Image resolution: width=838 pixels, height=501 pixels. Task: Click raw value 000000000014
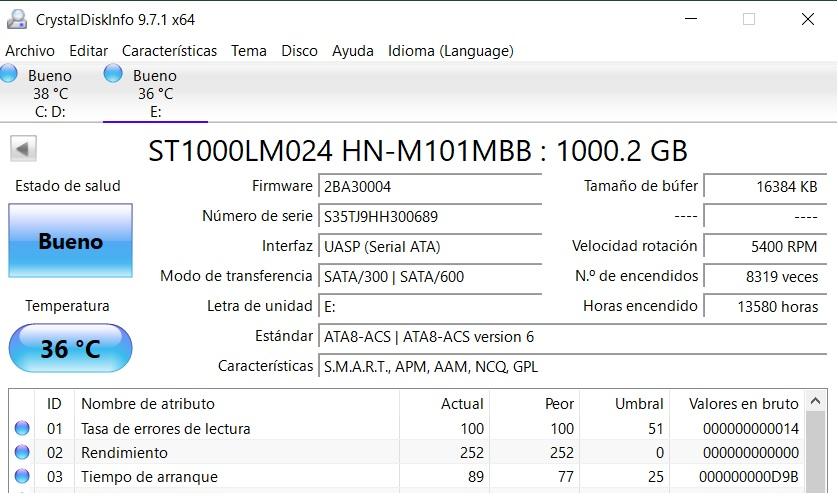tap(751, 429)
